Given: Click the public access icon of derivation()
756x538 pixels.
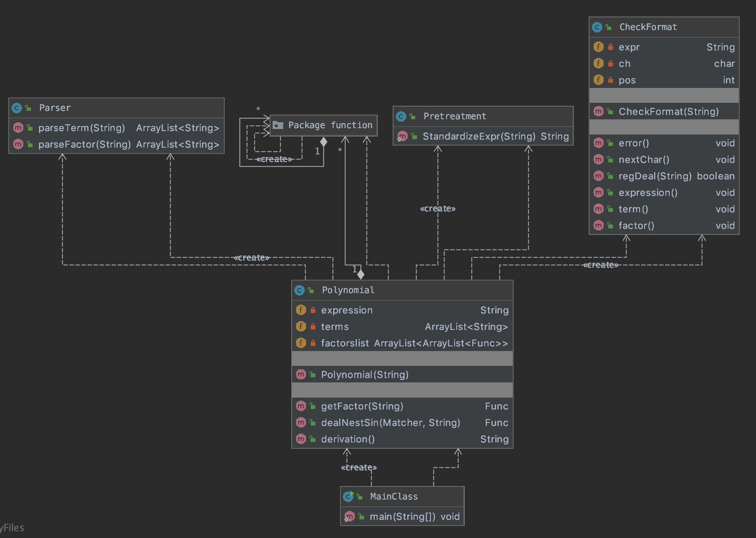Looking at the screenshot, I should click(312, 439).
